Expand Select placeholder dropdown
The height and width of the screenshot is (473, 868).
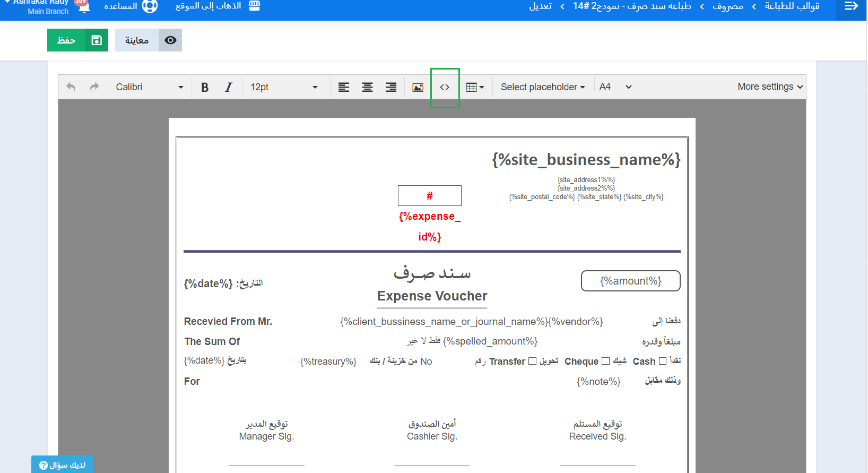pyautogui.click(x=542, y=87)
